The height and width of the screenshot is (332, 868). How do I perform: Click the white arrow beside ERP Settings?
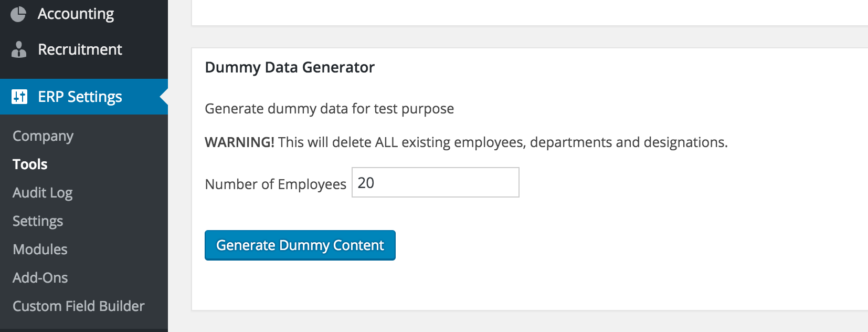(x=164, y=97)
